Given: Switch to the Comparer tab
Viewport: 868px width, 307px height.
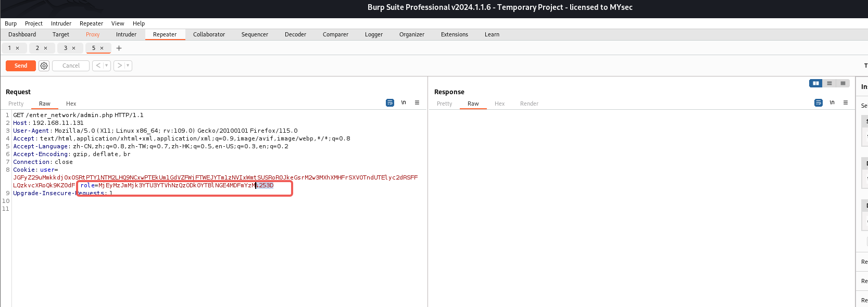Looking at the screenshot, I should click(x=335, y=34).
